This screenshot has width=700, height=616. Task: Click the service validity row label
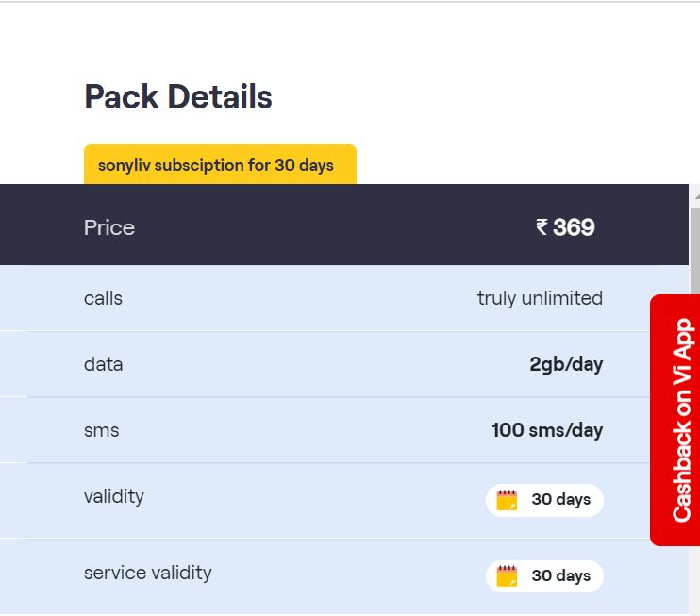[147, 573]
